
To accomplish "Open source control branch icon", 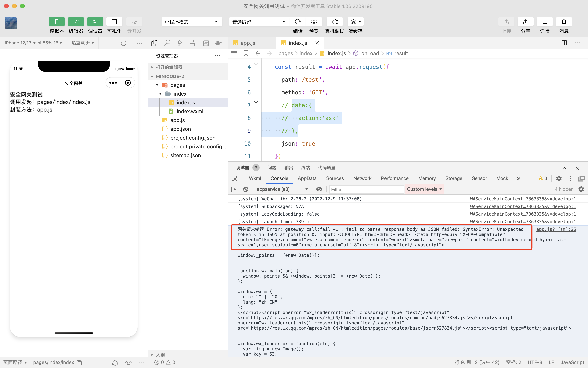I will pyautogui.click(x=180, y=43).
